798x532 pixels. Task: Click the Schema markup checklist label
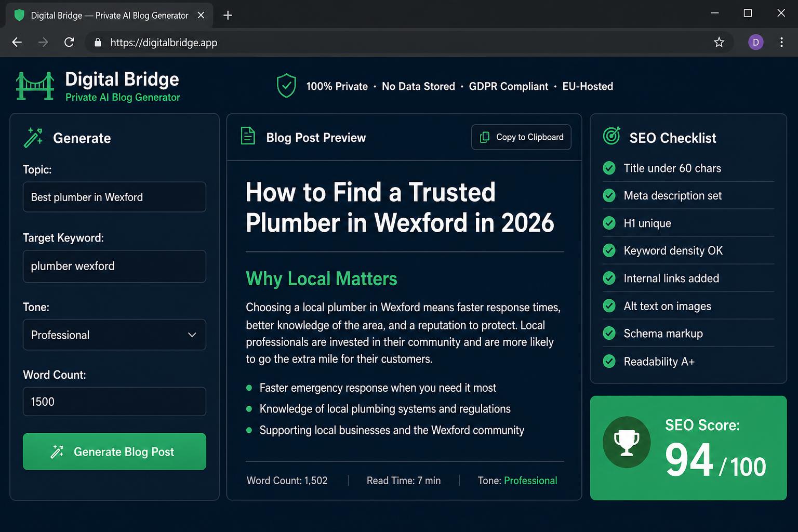(663, 334)
